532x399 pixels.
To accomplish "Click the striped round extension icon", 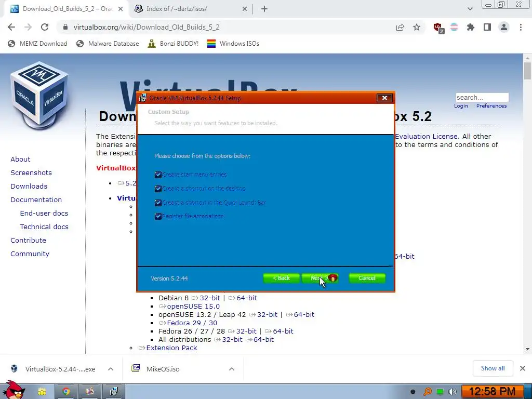I will 454,27.
